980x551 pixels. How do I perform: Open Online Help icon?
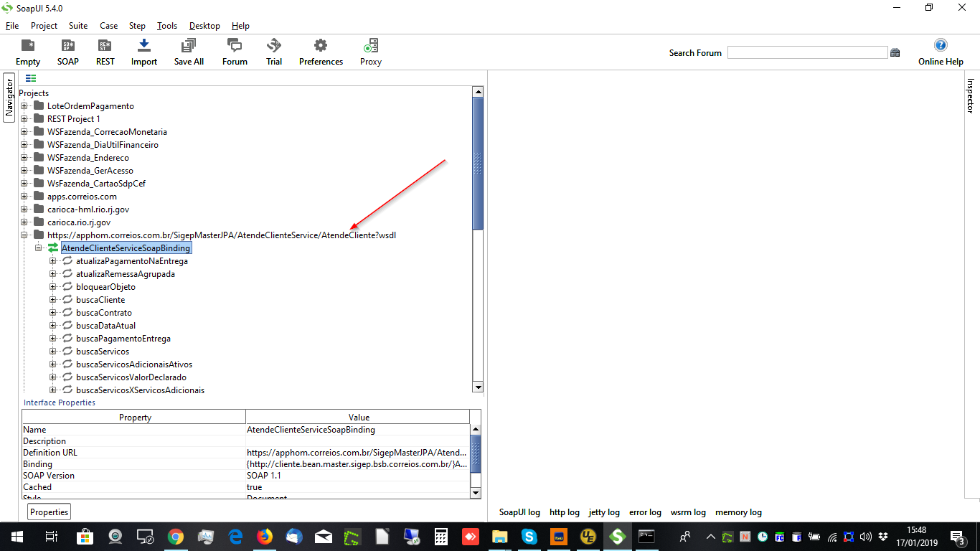click(941, 45)
